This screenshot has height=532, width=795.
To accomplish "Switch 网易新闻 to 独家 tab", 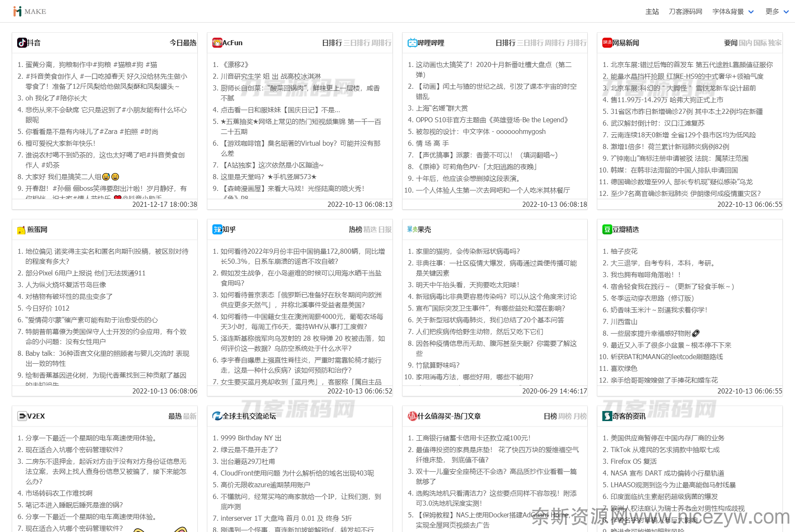I will click(x=775, y=43).
